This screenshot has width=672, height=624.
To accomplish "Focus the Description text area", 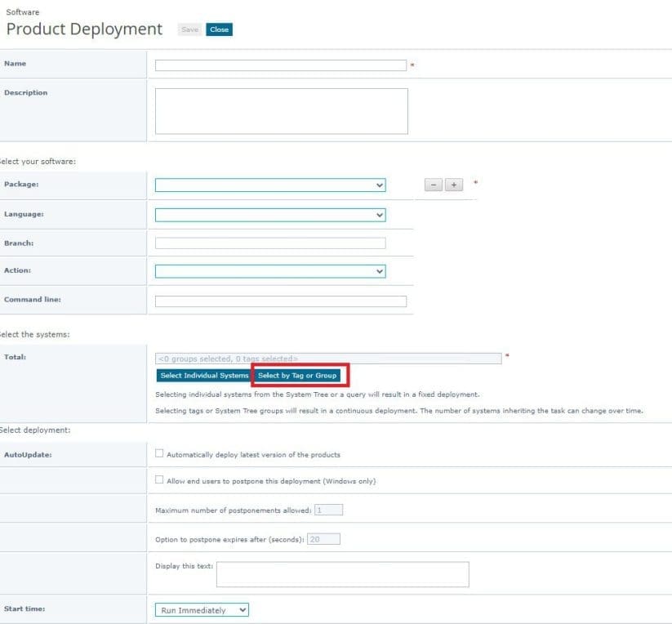I will point(281,111).
